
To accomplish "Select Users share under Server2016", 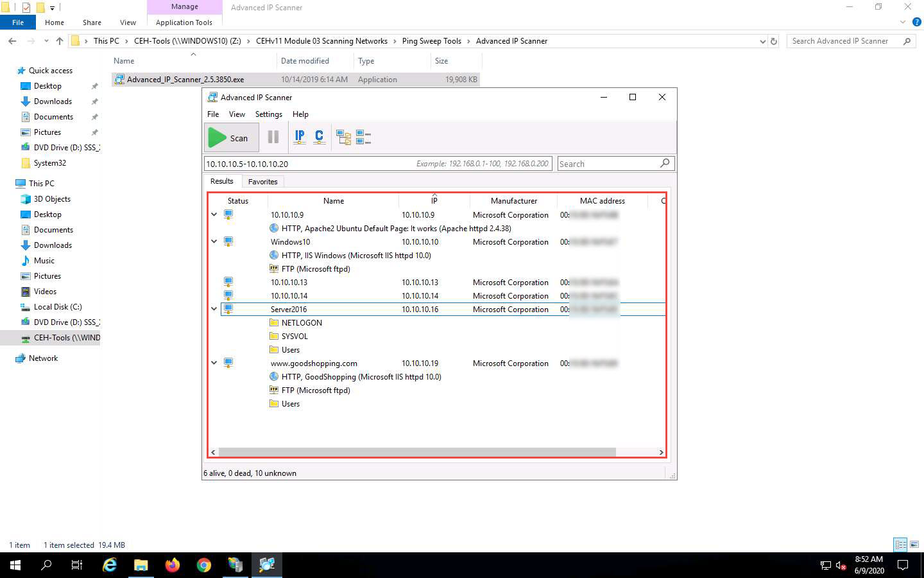I will coord(291,350).
